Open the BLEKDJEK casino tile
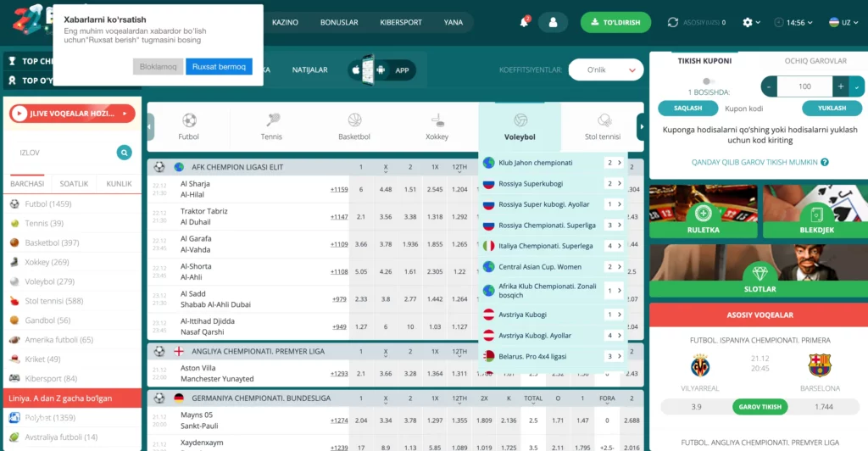This screenshot has width=868, height=451. 816,211
